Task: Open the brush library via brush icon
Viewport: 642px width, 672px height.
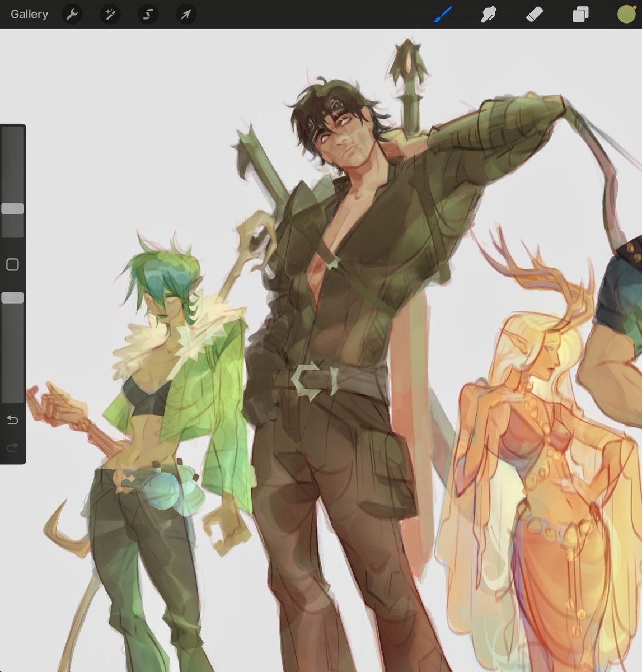Action: point(442,14)
